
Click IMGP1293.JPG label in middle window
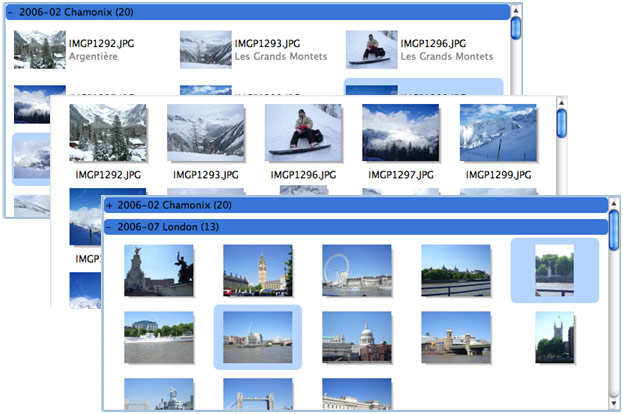(x=206, y=175)
